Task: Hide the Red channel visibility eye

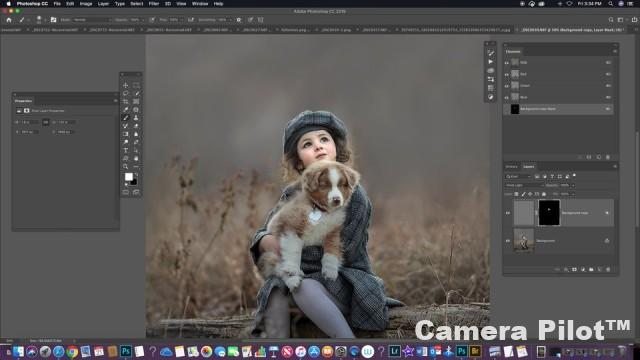Action: tap(507, 74)
